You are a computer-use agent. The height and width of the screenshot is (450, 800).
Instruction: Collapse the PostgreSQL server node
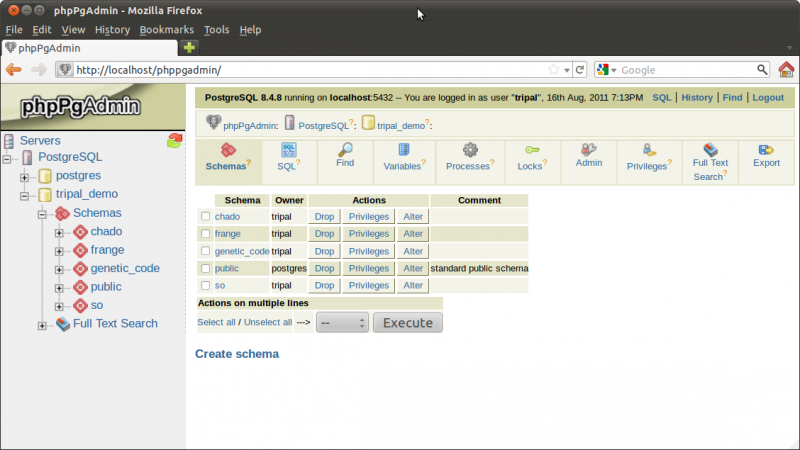7,159
